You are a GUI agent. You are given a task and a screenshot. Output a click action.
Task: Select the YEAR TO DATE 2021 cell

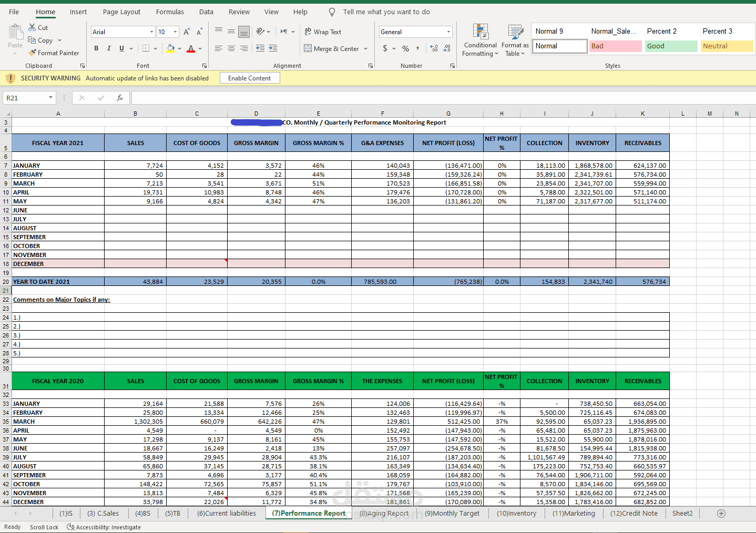click(x=58, y=282)
